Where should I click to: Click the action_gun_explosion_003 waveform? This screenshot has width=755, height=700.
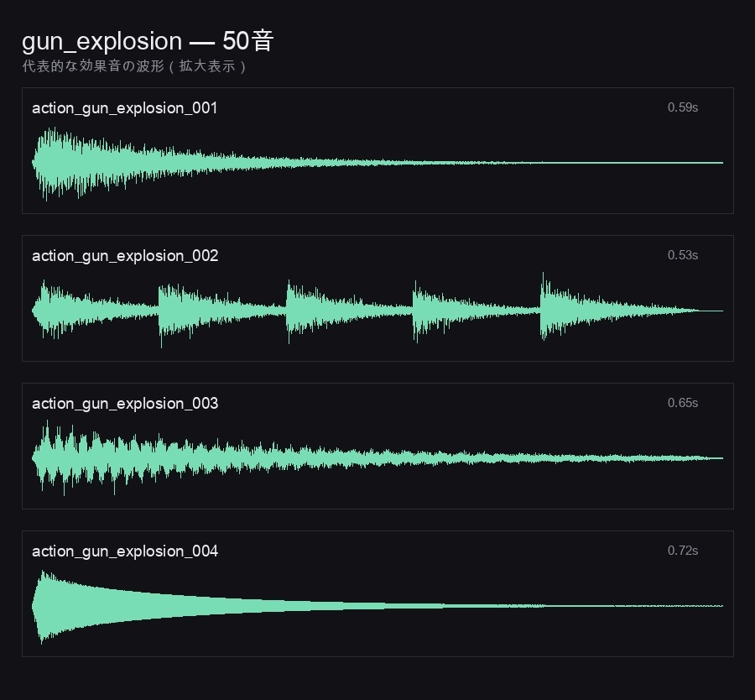[x=377, y=458]
